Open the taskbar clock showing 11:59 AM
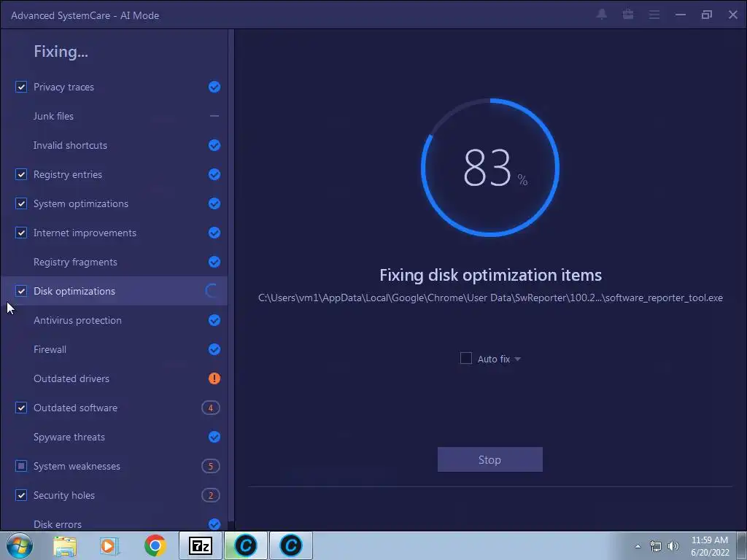This screenshot has width=747, height=560. tap(710, 546)
